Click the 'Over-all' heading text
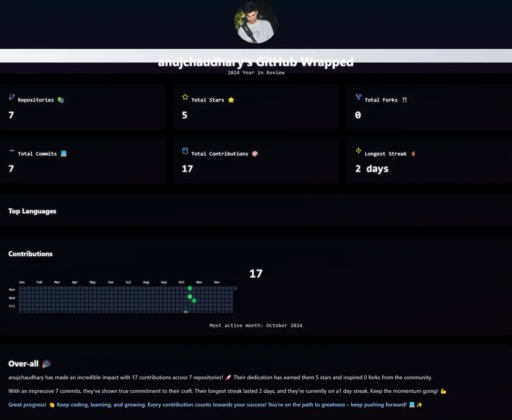The height and width of the screenshot is (420, 512). (23, 364)
